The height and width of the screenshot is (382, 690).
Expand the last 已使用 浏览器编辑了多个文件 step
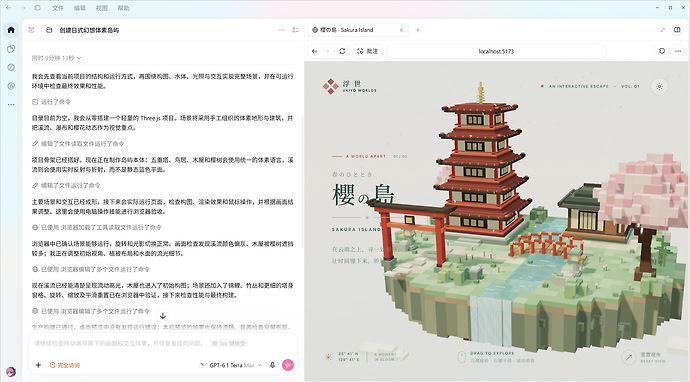91,311
